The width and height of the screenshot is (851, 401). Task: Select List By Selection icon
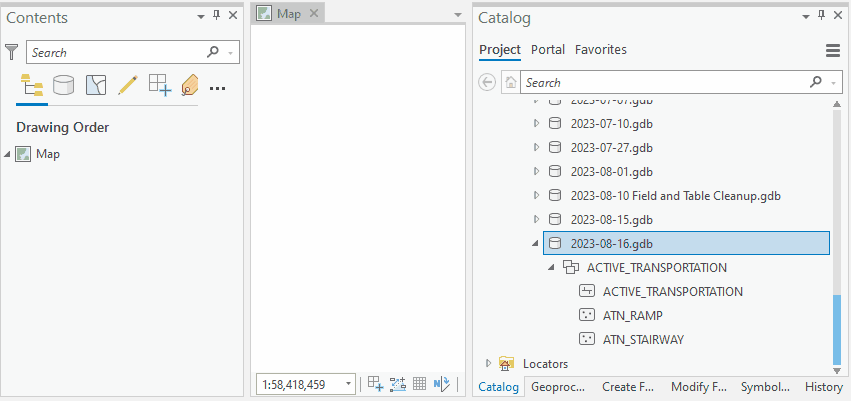click(96, 86)
